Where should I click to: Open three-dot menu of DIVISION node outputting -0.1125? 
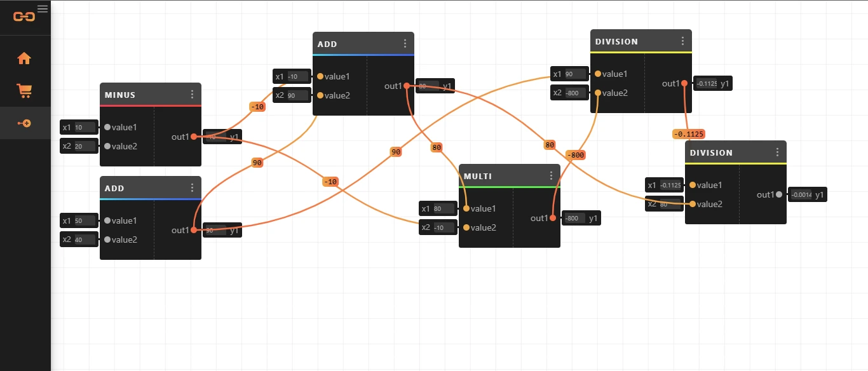click(682, 41)
